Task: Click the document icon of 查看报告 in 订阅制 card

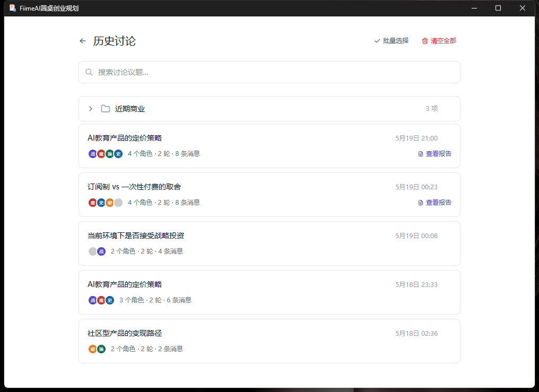Action: pos(420,203)
